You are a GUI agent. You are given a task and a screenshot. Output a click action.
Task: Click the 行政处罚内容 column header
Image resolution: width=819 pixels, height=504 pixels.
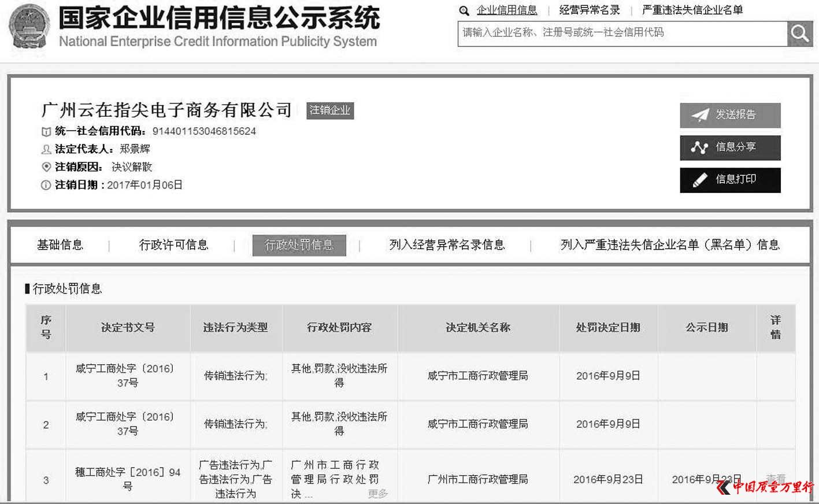point(339,328)
